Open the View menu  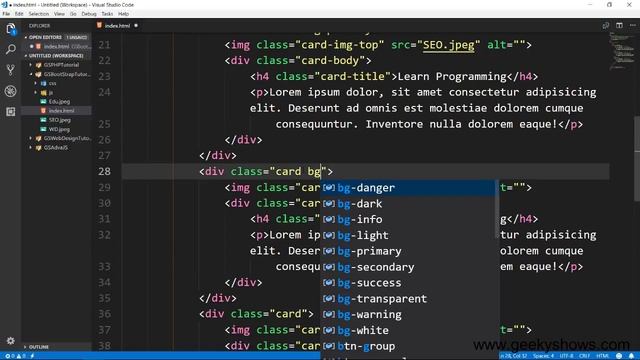click(59, 14)
